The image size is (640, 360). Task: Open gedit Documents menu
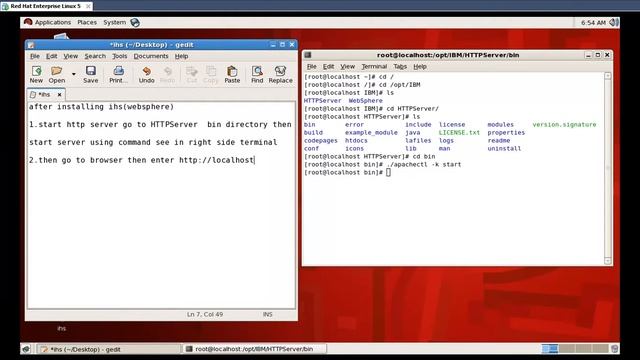click(151, 56)
